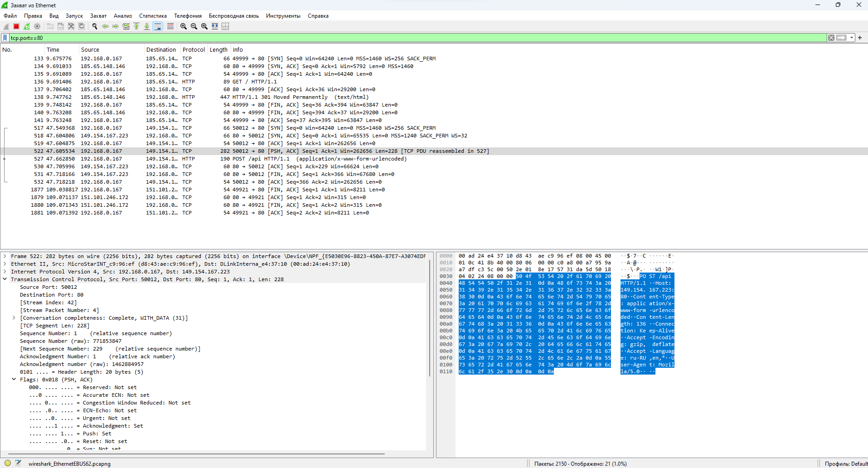
Task: Sort packets by the Time column
Action: point(62,50)
